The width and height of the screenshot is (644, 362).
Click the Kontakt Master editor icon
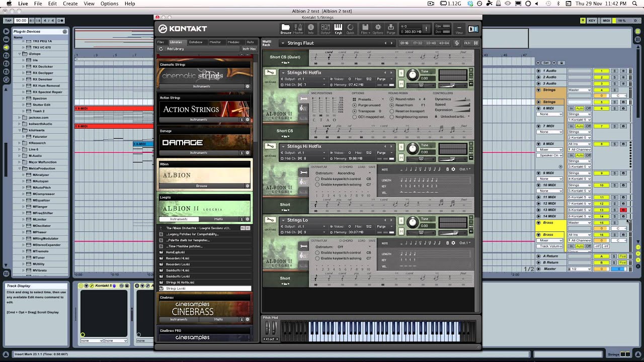pyautogui.click(x=298, y=29)
